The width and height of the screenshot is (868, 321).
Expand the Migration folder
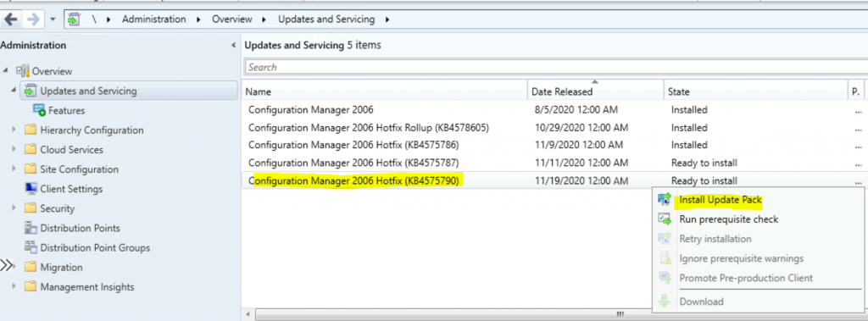tap(14, 268)
